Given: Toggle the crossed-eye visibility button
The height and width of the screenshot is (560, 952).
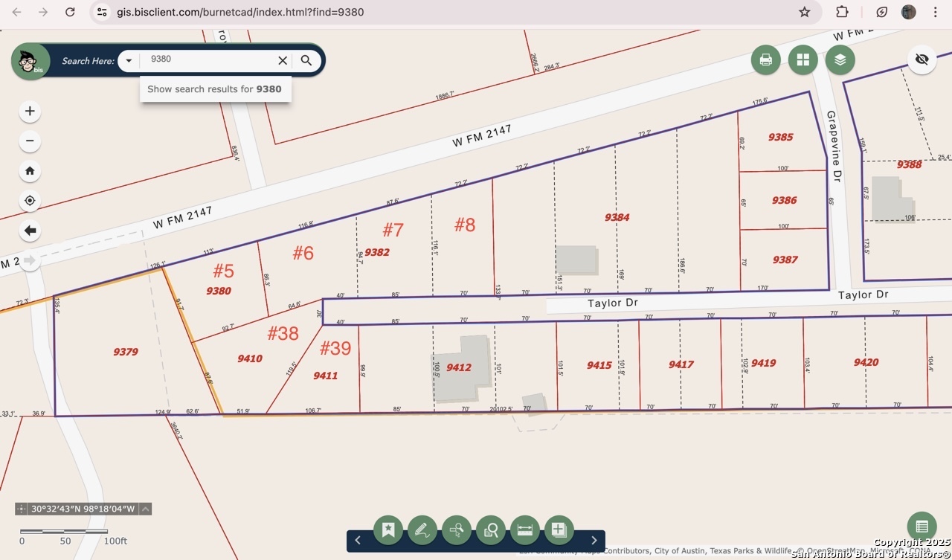Looking at the screenshot, I should pyautogui.click(x=922, y=59).
